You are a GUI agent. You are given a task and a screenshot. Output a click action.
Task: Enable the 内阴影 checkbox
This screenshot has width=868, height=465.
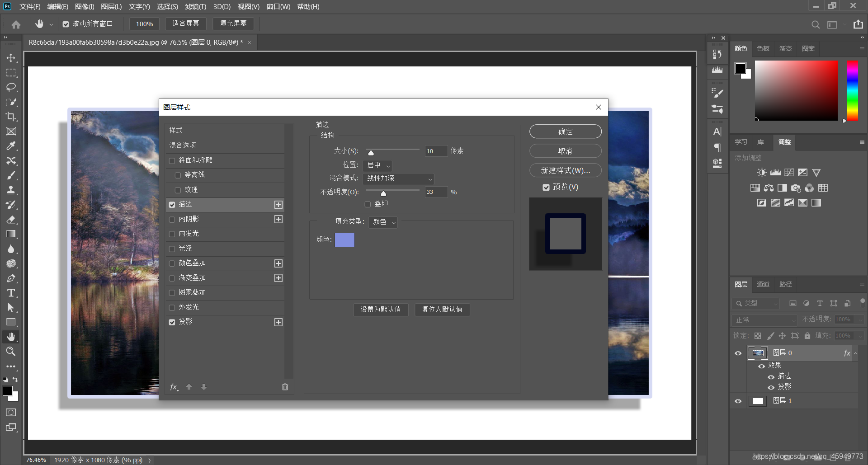pyautogui.click(x=172, y=220)
